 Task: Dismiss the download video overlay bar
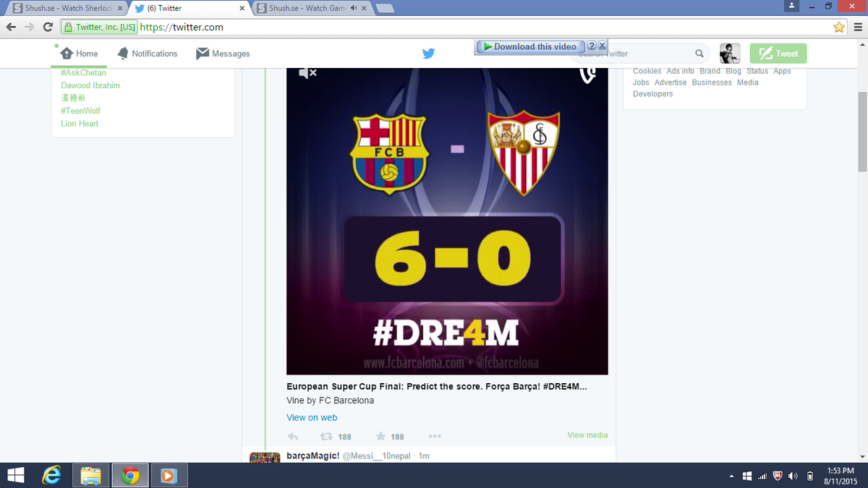coord(602,46)
